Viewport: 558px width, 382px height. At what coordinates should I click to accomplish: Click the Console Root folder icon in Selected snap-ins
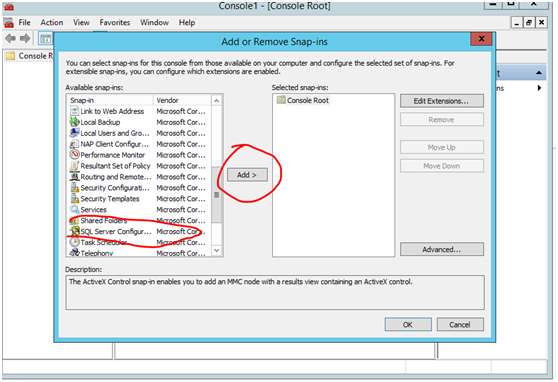tap(281, 100)
